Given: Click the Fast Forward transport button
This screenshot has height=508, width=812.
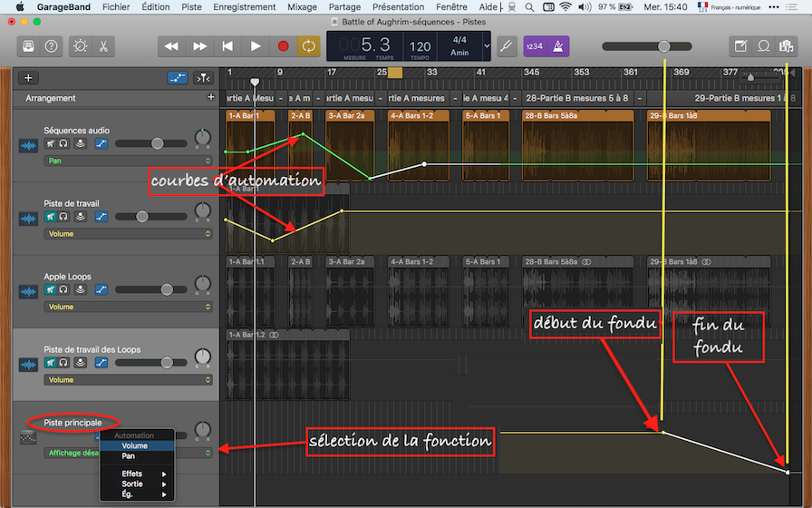Looking at the screenshot, I should [x=199, y=46].
